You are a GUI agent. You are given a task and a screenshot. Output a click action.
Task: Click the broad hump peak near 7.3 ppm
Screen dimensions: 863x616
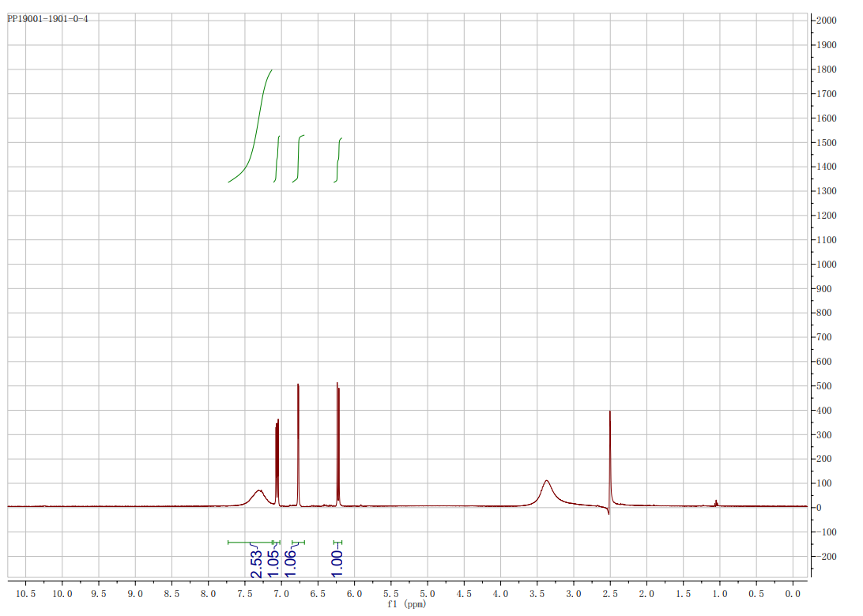coord(258,493)
